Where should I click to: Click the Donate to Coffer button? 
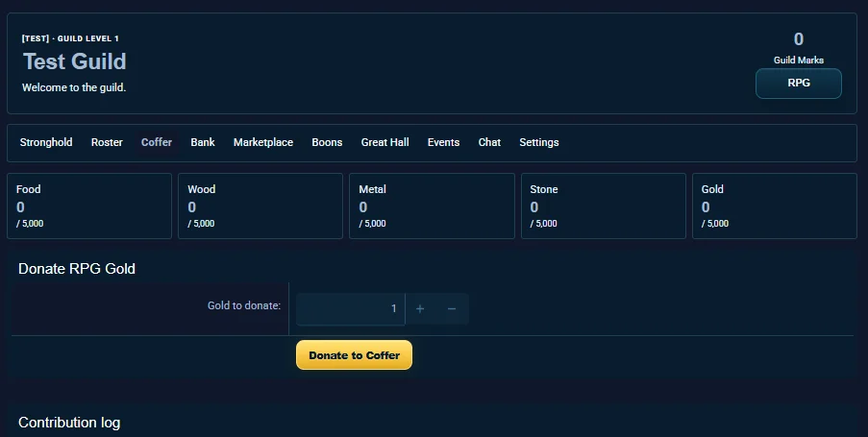pyautogui.click(x=355, y=355)
